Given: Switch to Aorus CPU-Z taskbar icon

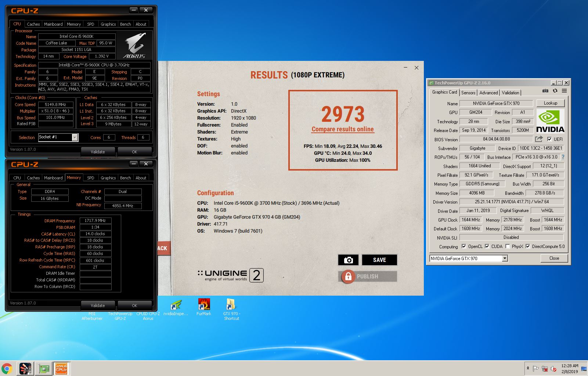Looking at the screenshot, I should pyautogui.click(x=61, y=368).
